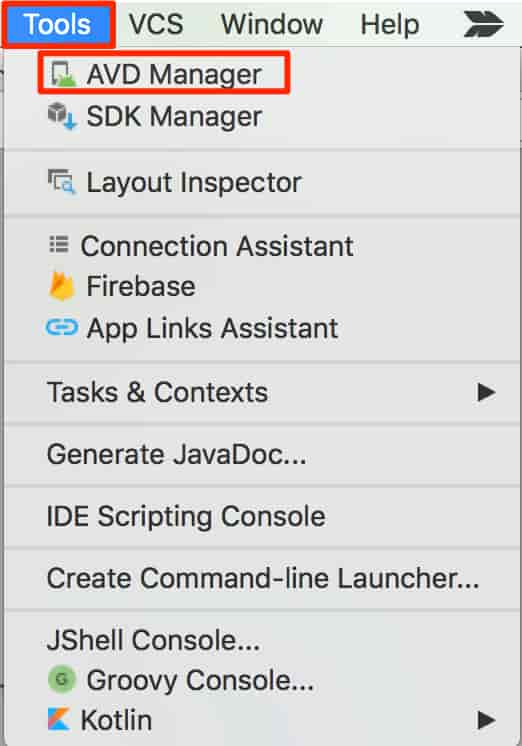Click the SDK Manager package icon
522x746 pixels.
(62, 116)
